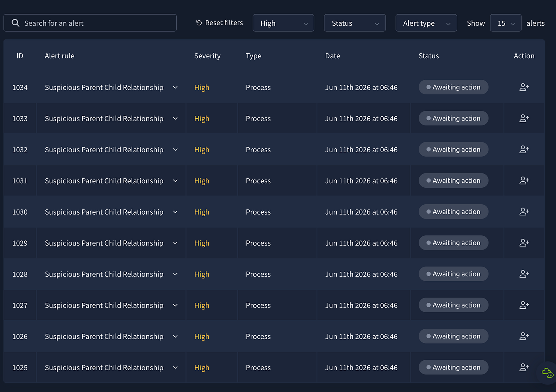
Task: Click the date cell in row 1029
Action: pyautogui.click(x=361, y=243)
